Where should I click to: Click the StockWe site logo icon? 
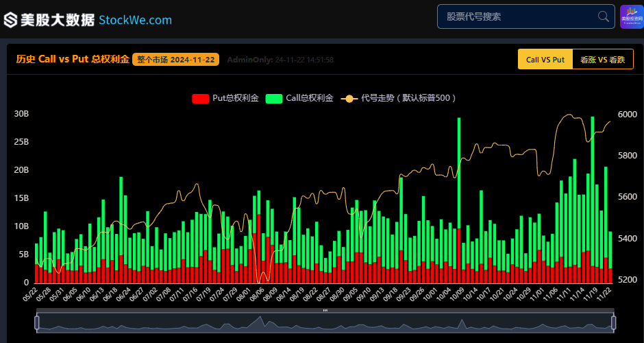click(x=11, y=20)
